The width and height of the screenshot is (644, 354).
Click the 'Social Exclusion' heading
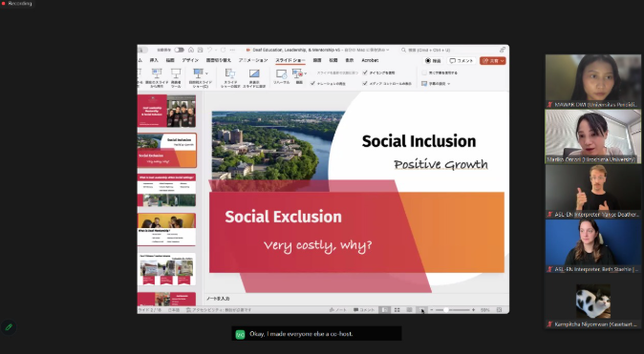click(283, 217)
